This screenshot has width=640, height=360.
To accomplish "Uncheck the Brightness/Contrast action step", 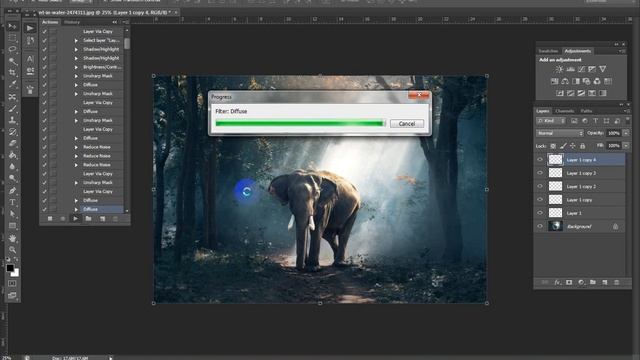I will tap(44, 67).
